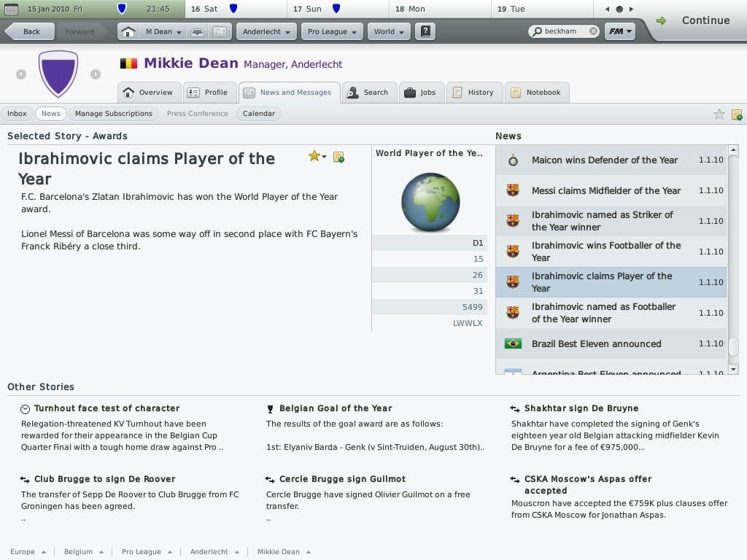Click the help question mark icon
This screenshot has width=747, height=560.
426,32
